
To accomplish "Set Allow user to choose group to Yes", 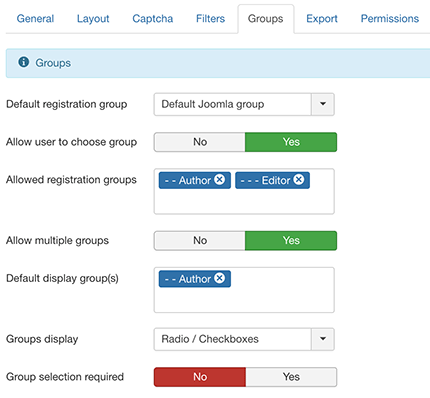I will point(291,142).
